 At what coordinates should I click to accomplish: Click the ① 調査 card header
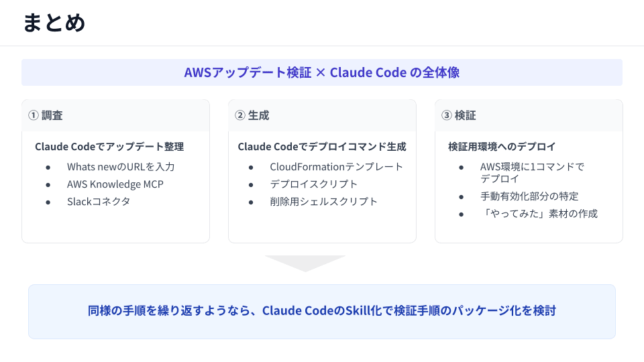[116, 115]
